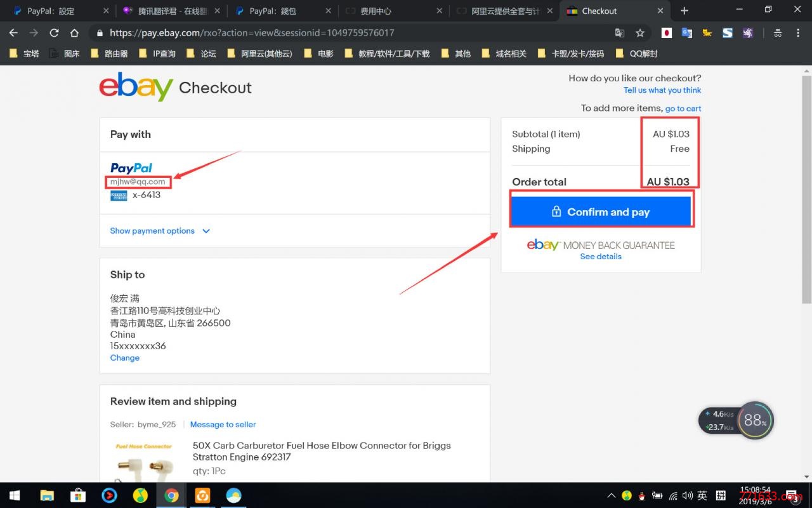Open the IP查询 bookmark folder
This screenshot has width=812, height=508.
(157, 54)
